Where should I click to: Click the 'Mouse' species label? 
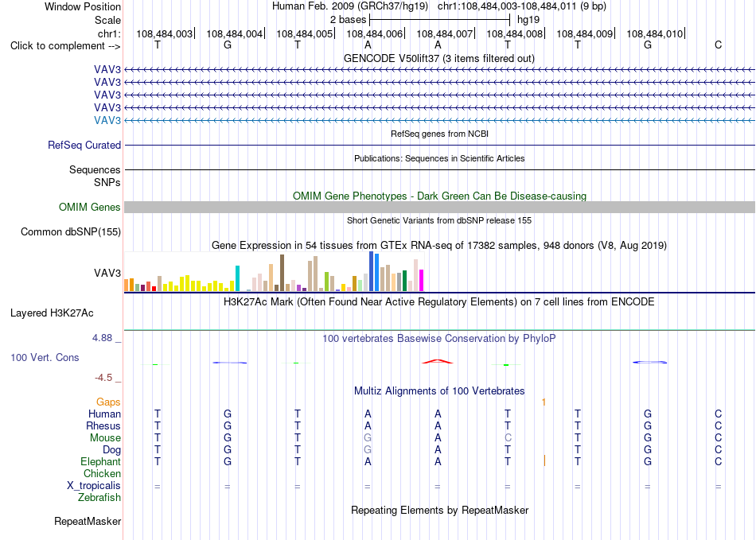(x=105, y=438)
